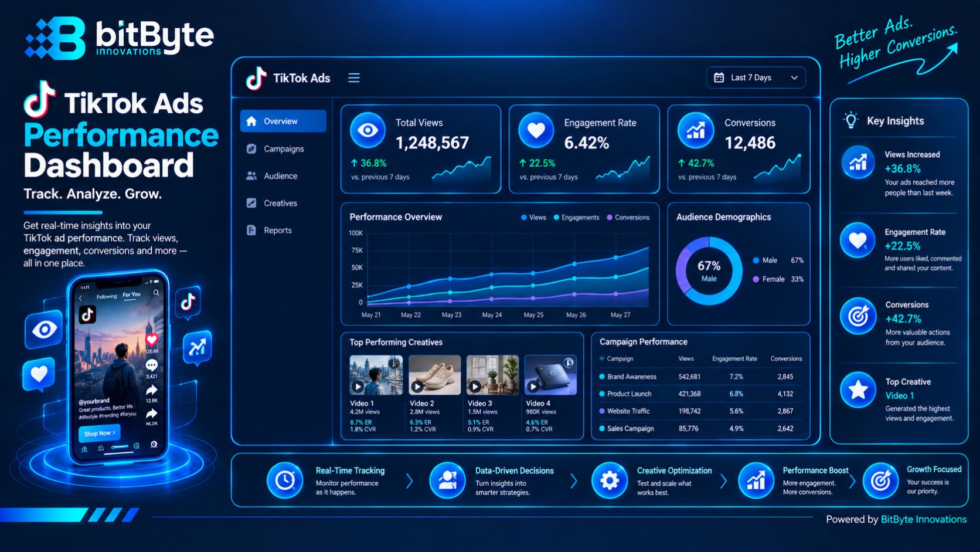Open the Last 7 Days date dropdown

pos(756,77)
